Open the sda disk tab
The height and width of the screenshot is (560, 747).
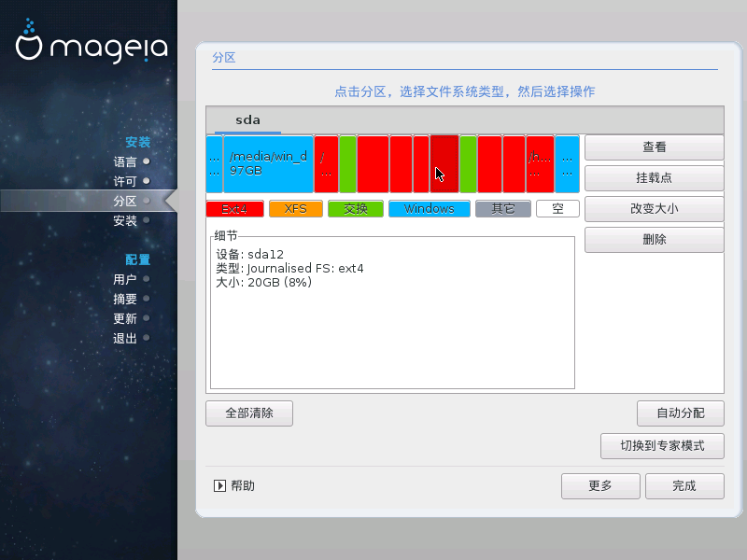(247, 120)
